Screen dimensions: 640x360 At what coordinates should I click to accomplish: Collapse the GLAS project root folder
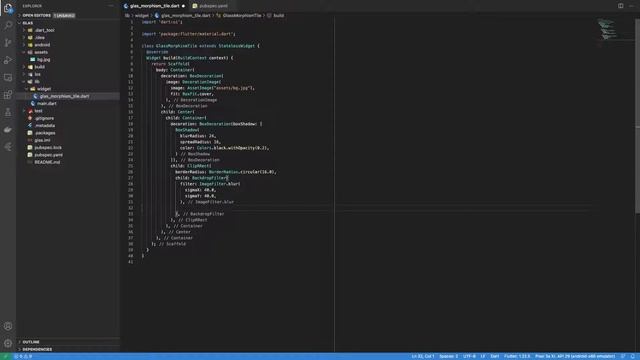[x=28, y=23]
